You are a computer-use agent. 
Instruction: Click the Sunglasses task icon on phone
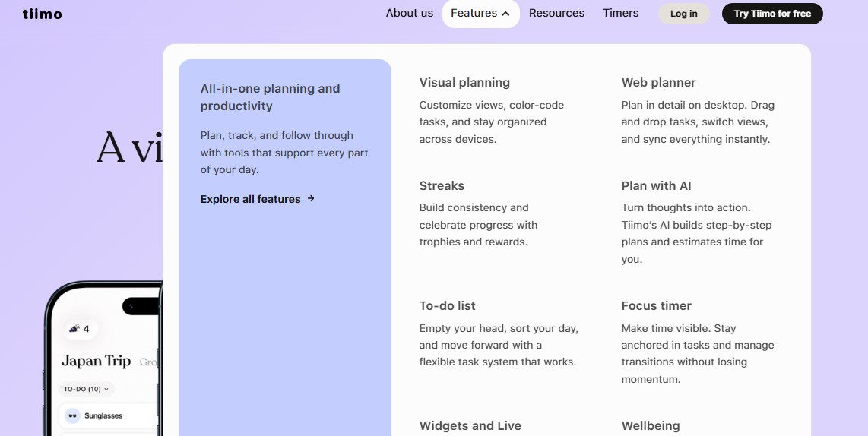pos(72,415)
